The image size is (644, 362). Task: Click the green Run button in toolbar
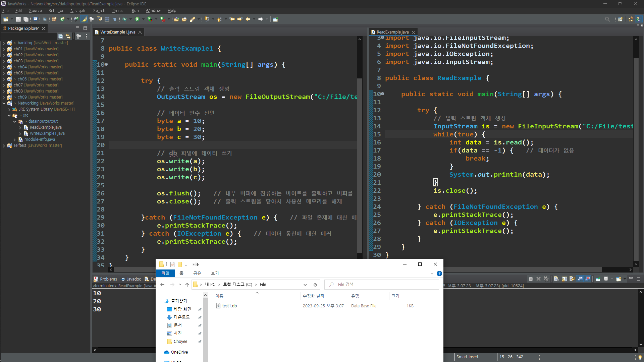point(137,19)
